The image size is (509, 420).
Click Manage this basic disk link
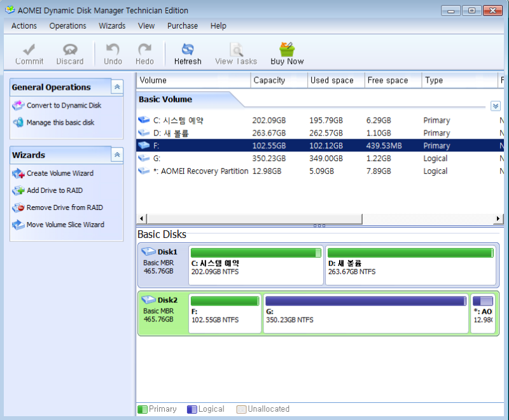[x=60, y=122]
